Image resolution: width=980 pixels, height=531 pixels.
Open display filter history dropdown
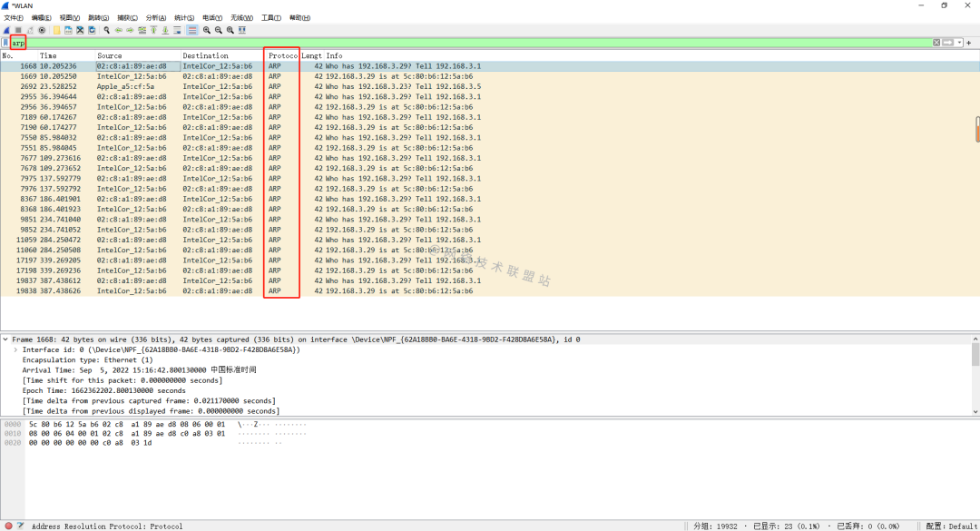click(959, 43)
